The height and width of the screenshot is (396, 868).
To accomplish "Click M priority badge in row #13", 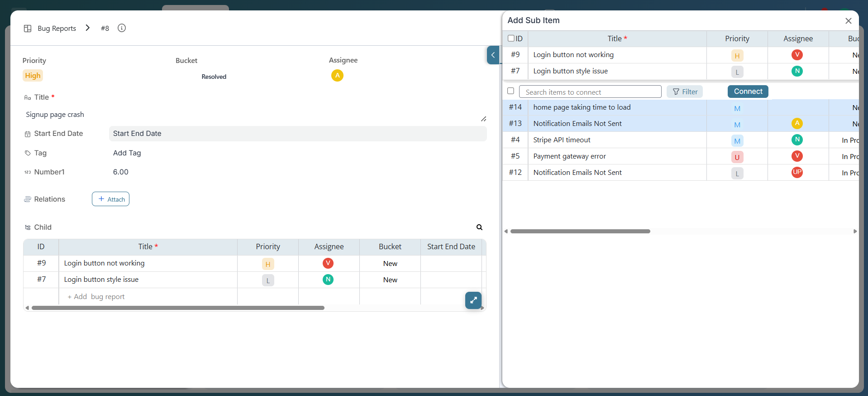I will (737, 125).
